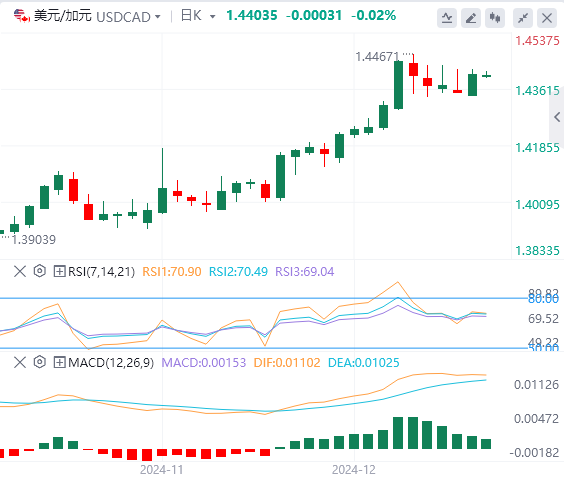This screenshot has height=480, width=564.
Task: Open the indicator line-chart tool icon
Action: [447, 18]
